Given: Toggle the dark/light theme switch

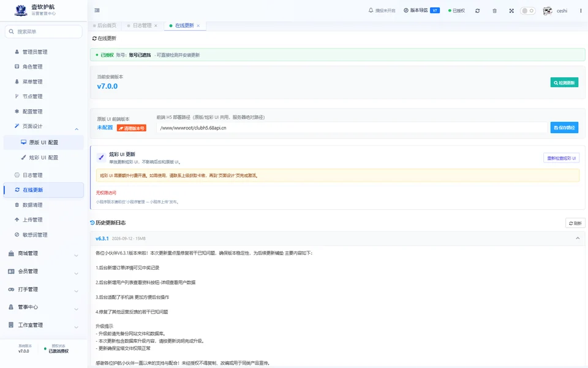Looking at the screenshot, I should click(x=527, y=11).
